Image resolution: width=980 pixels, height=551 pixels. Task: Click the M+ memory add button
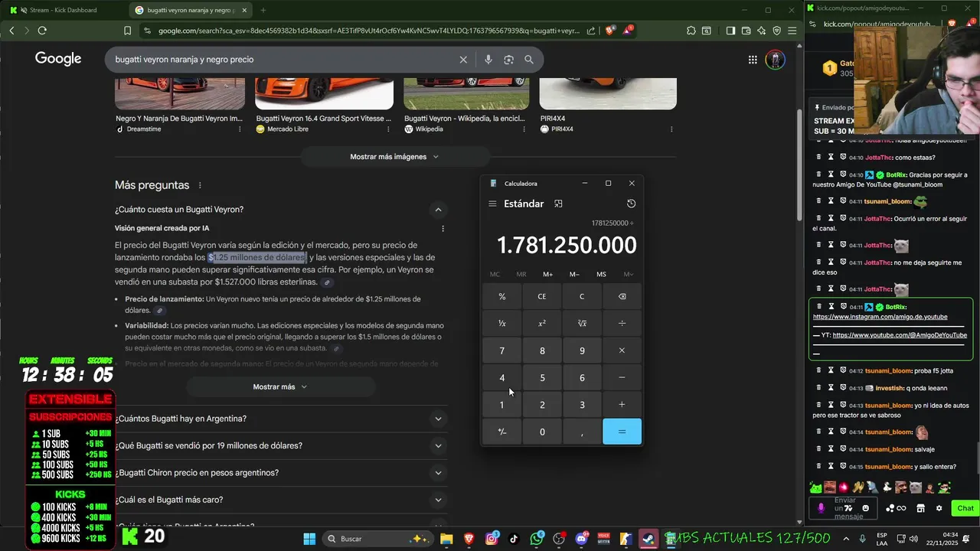[x=548, y=274]
